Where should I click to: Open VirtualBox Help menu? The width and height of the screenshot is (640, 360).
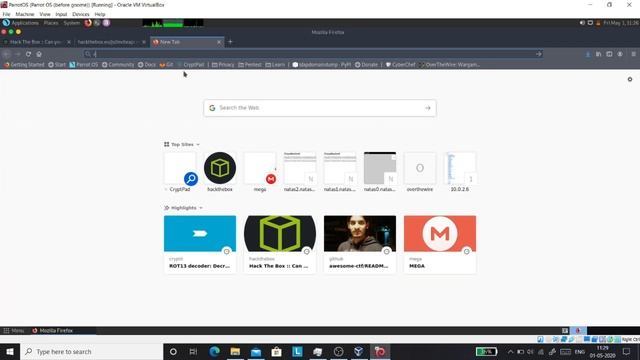(x=100, y=14)
